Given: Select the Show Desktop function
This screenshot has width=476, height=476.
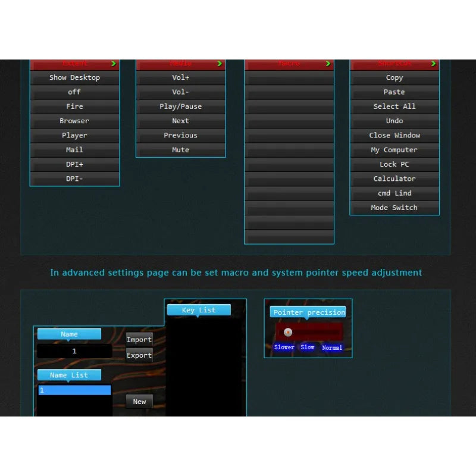Looking at the screenshot, I should (x=74, y=77).
